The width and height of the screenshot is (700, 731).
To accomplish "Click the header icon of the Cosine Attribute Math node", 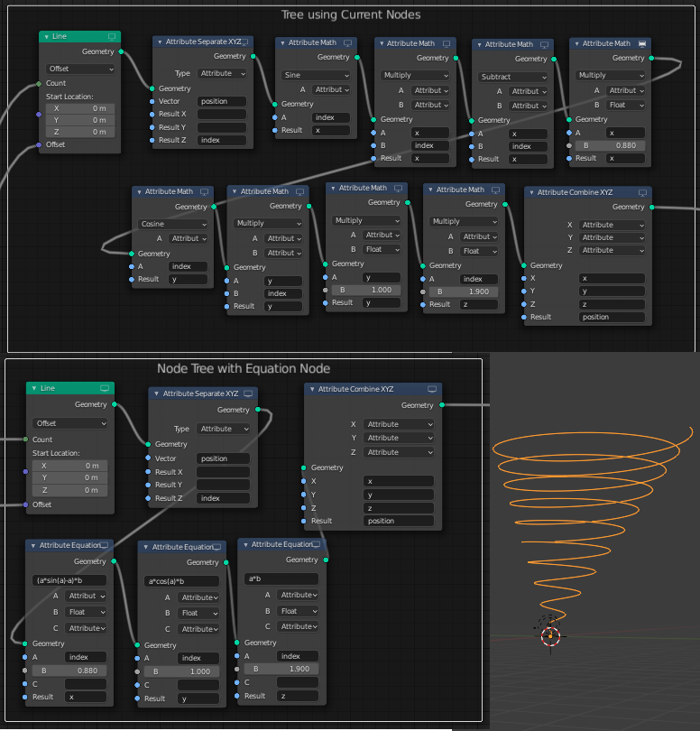I will 204,192.
